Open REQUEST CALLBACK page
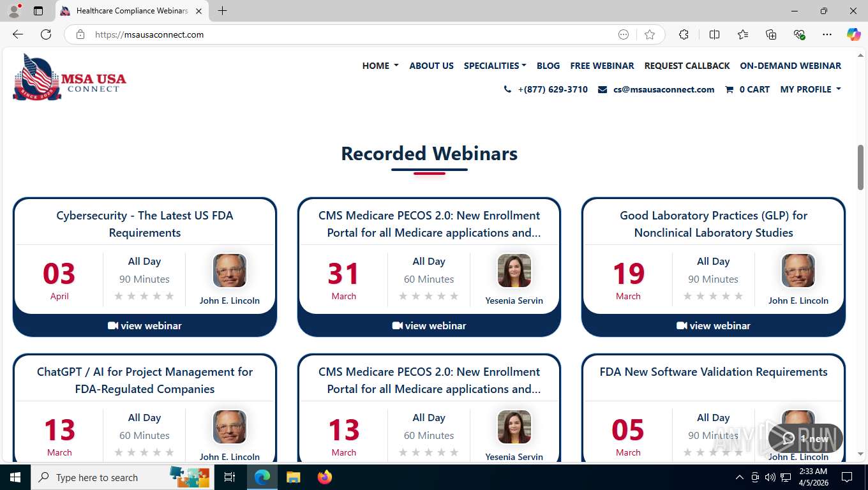Image resolution: width=868 pixels, height=490 pixels. pyautogui.click(x=687, y=66)
